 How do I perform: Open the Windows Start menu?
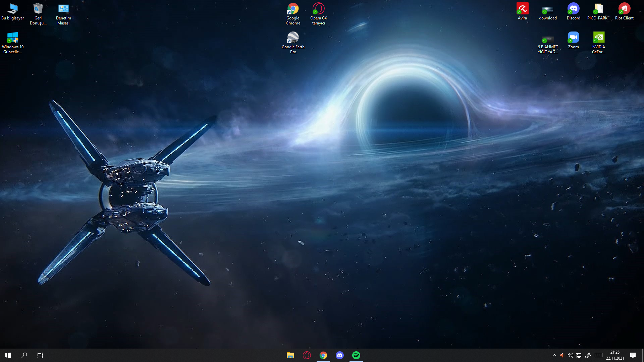pyautogui.click(x=8, y=355)
